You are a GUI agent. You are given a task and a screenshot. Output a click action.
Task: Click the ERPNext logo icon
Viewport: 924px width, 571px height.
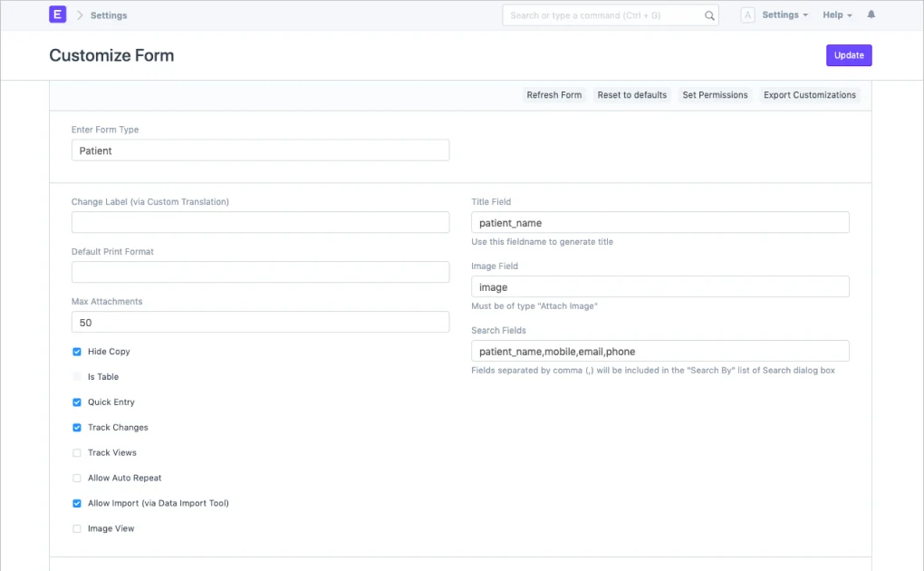tap(57, 15)
